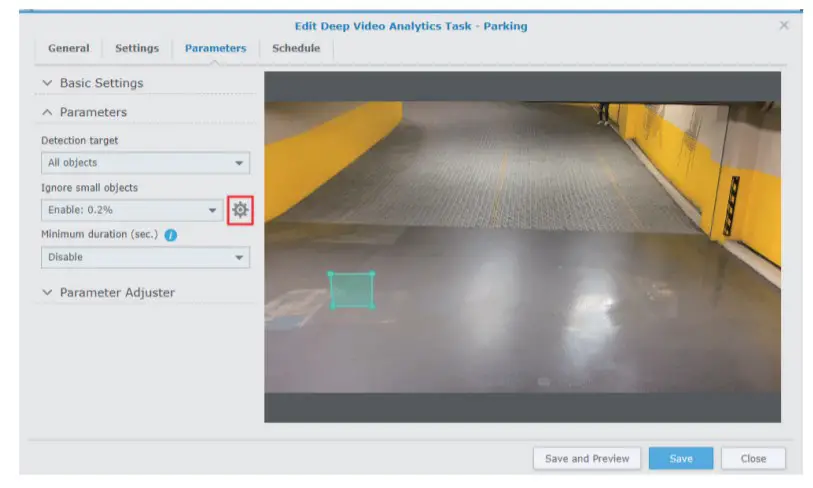Open the Schedule tab
Screen dimensions: 813x488
pyautogui.click(x=296, y=48)
